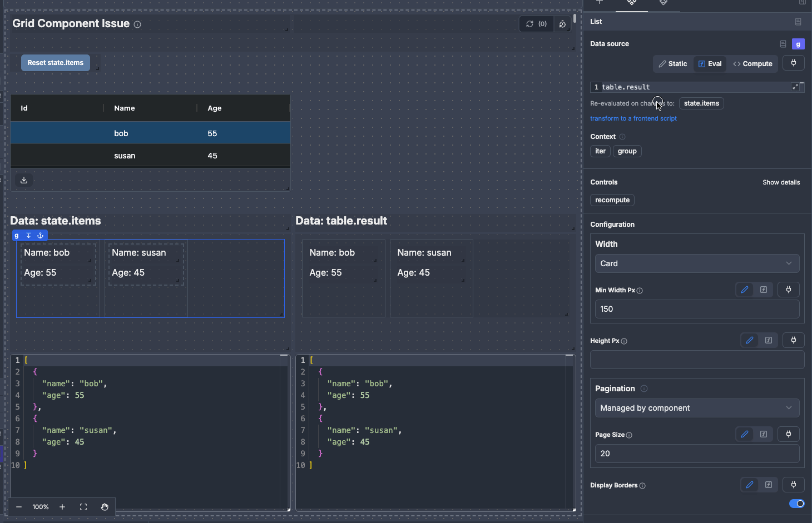
Task: Click the state.items dependency badge
Action: click(x=701, y=103)
